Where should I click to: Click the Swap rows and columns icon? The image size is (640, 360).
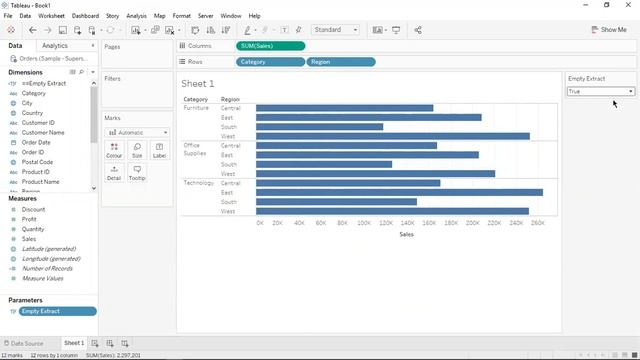point(195,30)
